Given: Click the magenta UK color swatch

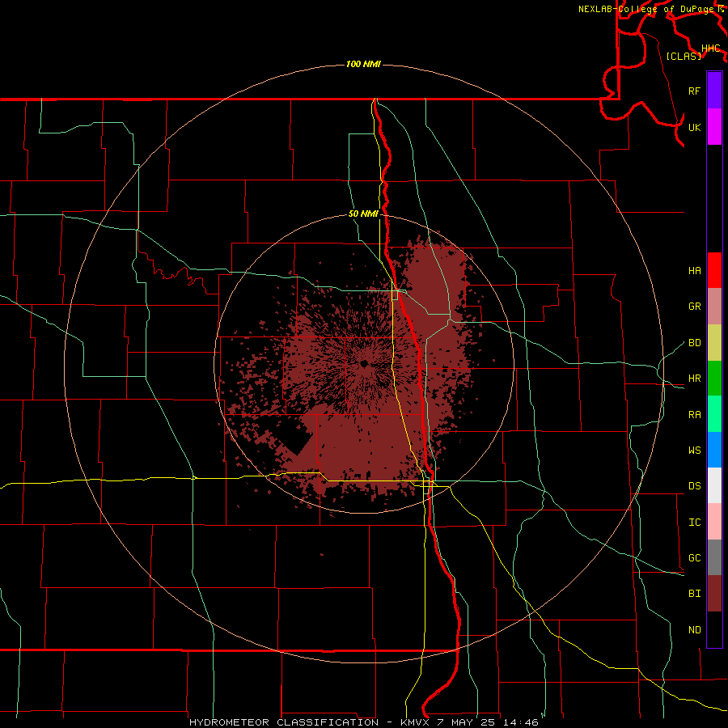Looking at the screenshot, I should (714, 127).
